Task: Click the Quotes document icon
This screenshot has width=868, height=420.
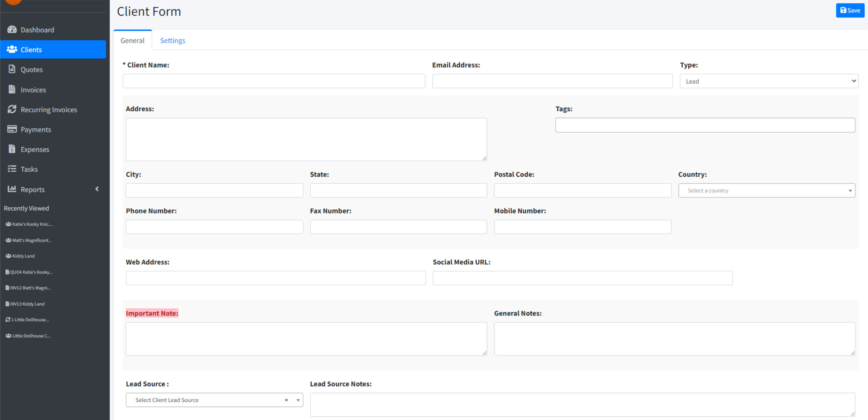Action: click(12, 69)
